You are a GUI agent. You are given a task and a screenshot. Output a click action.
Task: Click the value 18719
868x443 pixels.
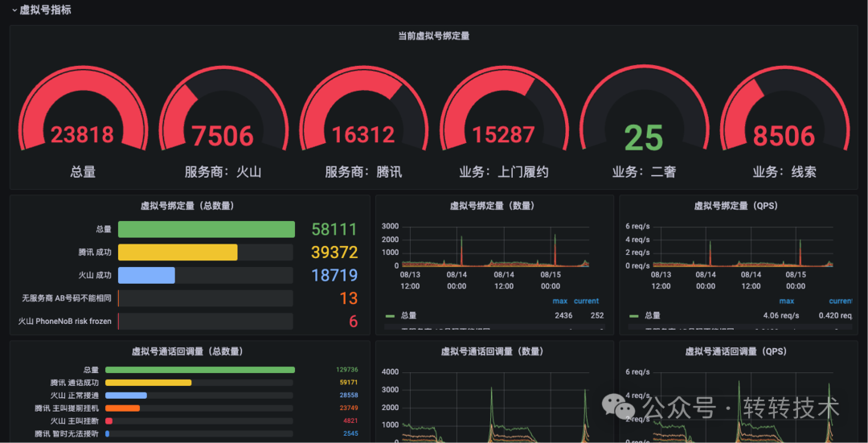(x=334, y=275)
